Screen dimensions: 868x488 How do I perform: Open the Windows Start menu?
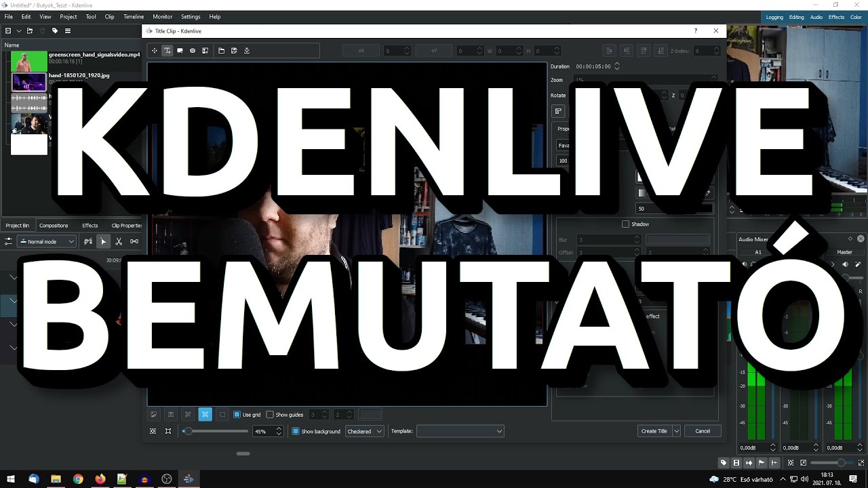coord(11,479)
